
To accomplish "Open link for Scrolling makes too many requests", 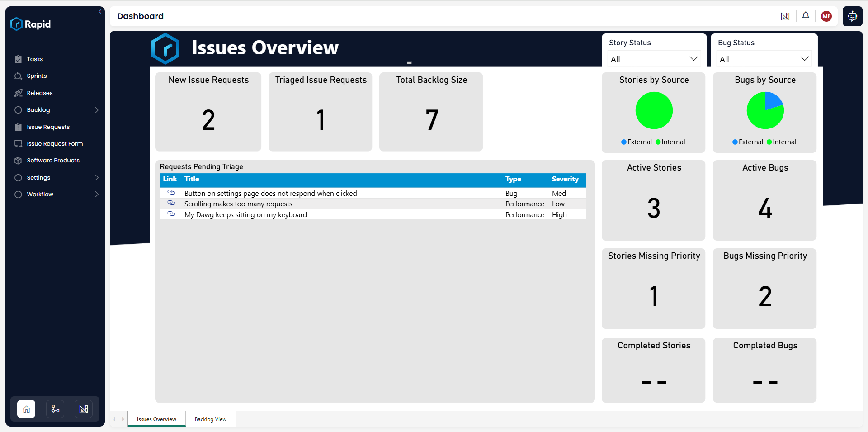I will [171, 203].
